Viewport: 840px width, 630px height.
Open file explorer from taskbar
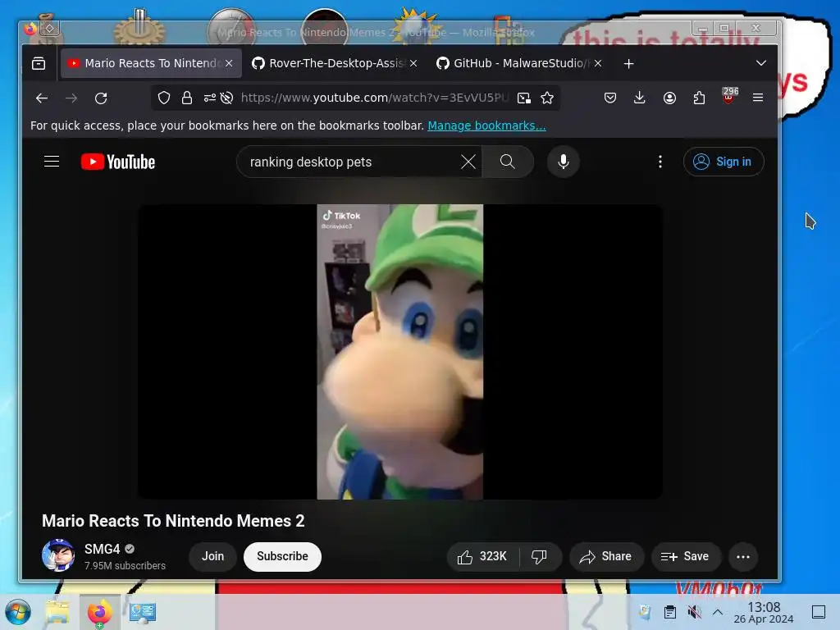[58, 612]
